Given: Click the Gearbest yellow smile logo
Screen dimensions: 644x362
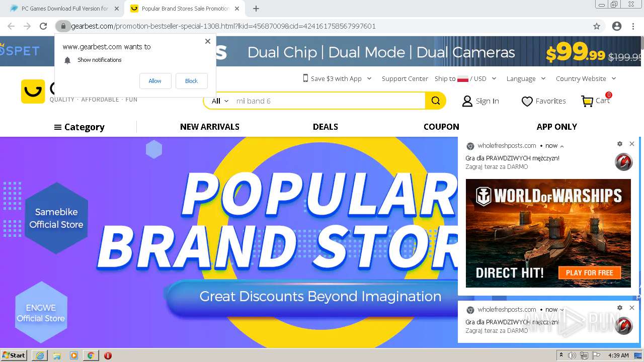Looking at the screenshot, I should coord(33,92).
